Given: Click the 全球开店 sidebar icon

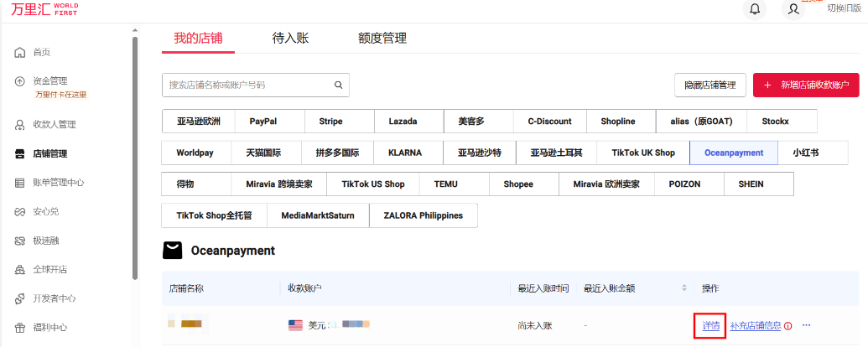Looking at the screenshot, I should tap(20, 270).
